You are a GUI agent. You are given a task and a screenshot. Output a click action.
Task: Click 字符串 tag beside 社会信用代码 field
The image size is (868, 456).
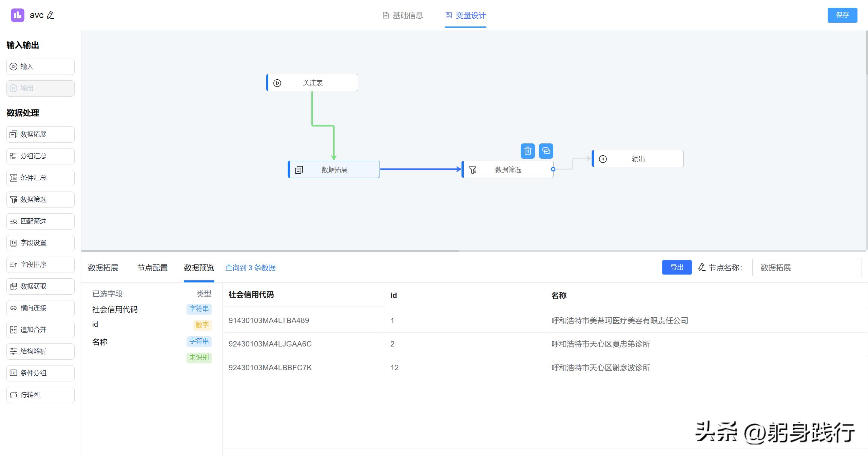click(x=199, y=309)
